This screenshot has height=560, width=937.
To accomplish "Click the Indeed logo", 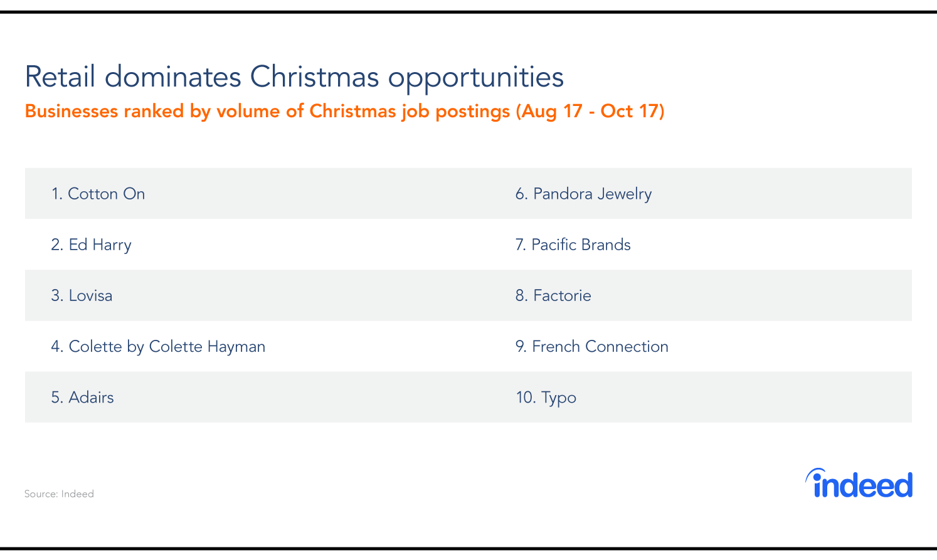I will click(x=859, y=483).
